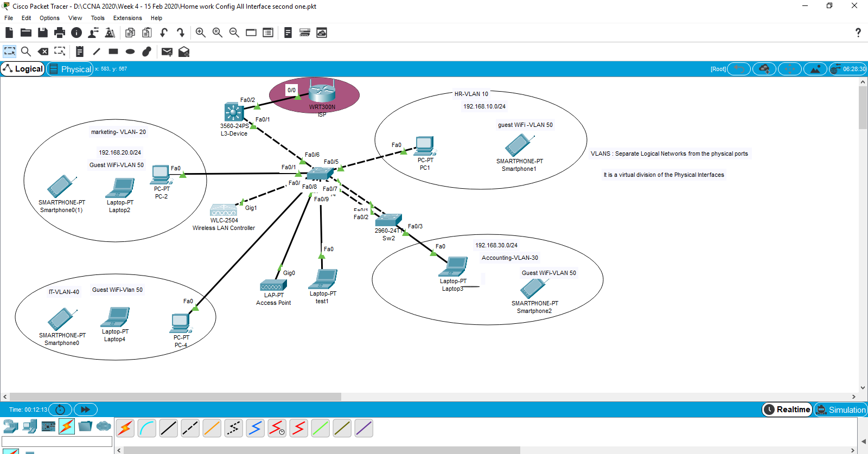Pick the green octal cable
This screenshot has width=868, height=454.
click(321, 429)
